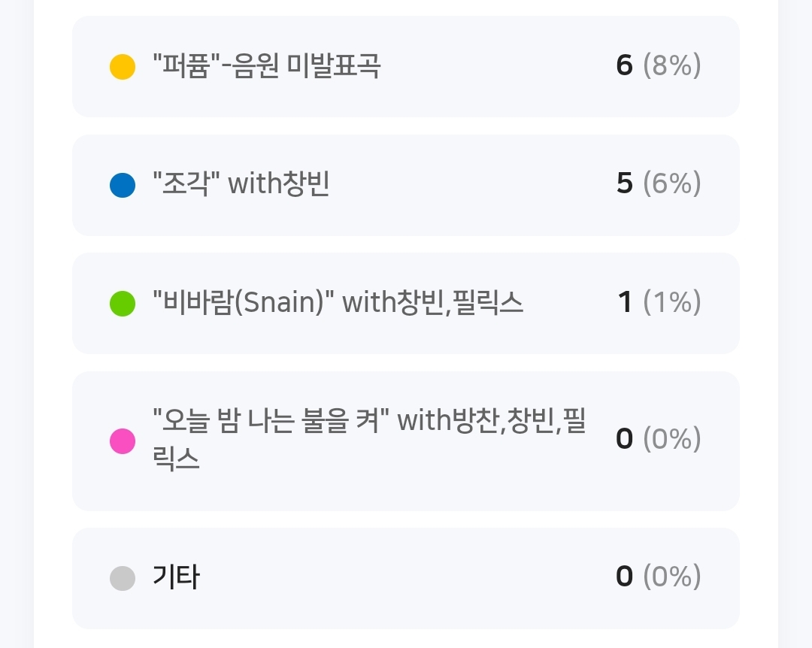Click the vote count 6 for 퍼퓸
This screenshot has height=648, width=812.
tap(624, 66)
